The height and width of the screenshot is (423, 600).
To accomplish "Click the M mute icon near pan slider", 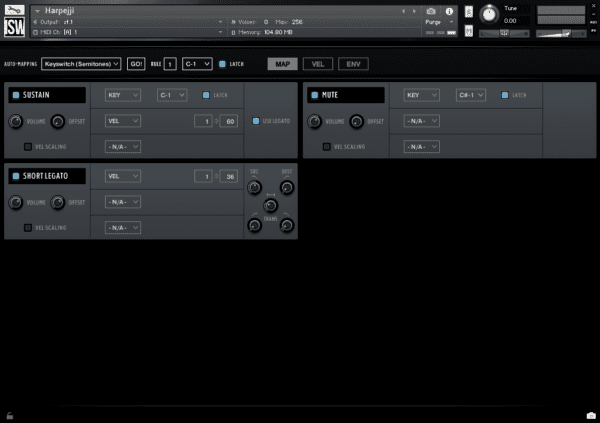I will coord(469,31).
